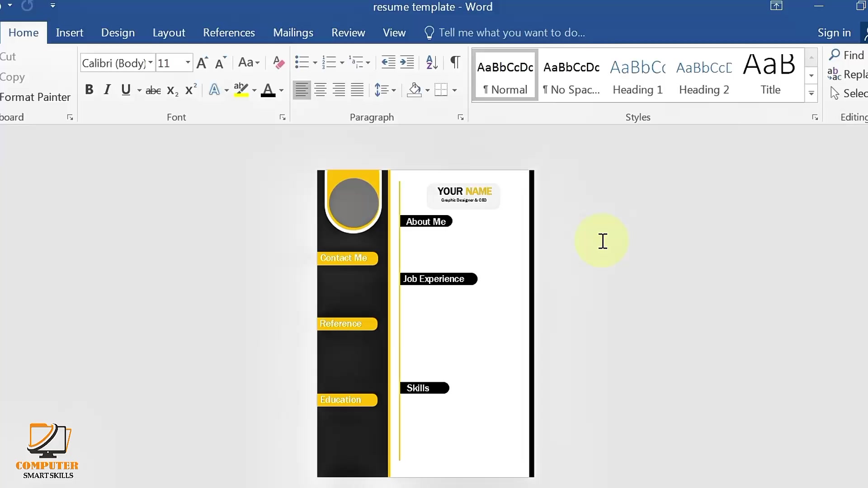Screen dimensions: 868x488
Task: Open the Calibri font name dropdown
Action: tap(150, 63)
